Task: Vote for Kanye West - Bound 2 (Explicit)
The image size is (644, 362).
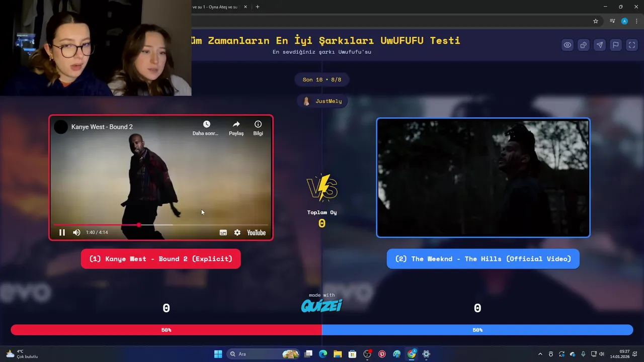Action: click(161, 259)
